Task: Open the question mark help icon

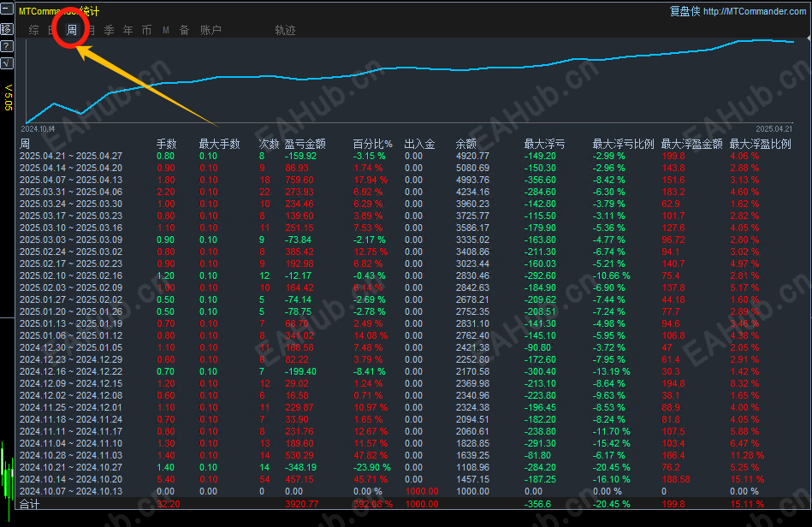Action: [x=7, y=46]
